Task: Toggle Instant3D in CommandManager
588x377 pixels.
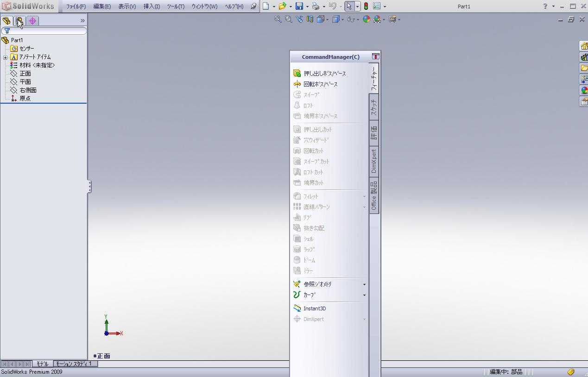Action: [x=310, y=308]
